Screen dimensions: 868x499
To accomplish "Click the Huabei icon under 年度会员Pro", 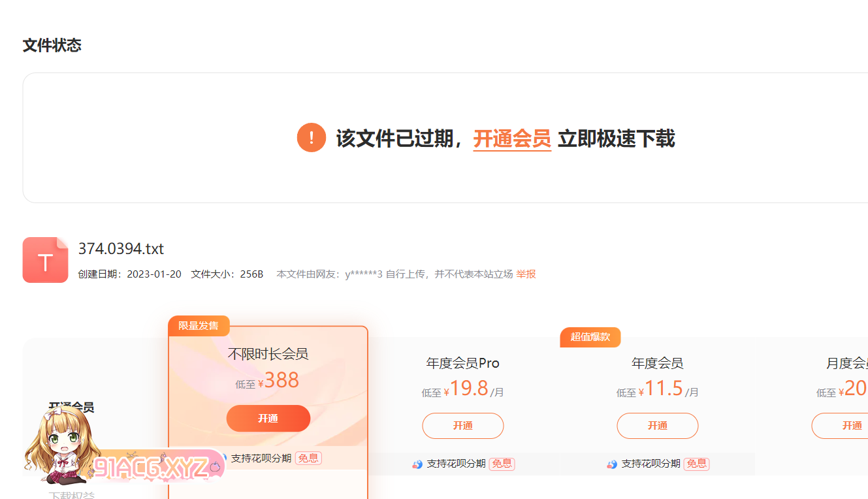I will tap(417, 464).
